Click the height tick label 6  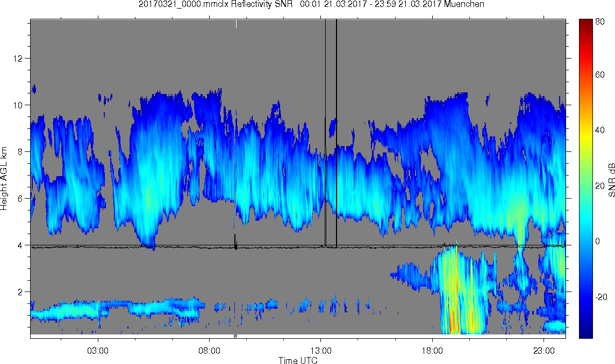pyautogui.click(x=20, y=198)
